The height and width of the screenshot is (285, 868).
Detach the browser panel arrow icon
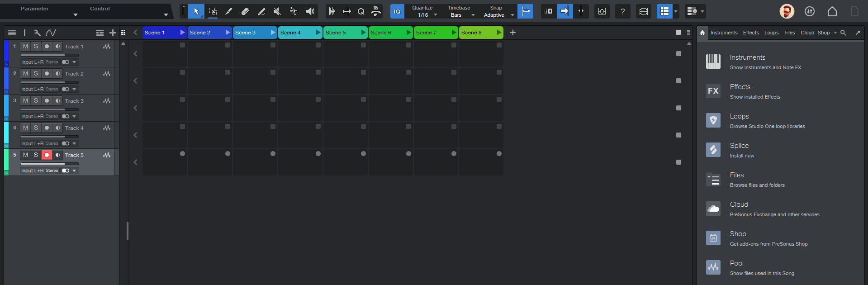858,33
